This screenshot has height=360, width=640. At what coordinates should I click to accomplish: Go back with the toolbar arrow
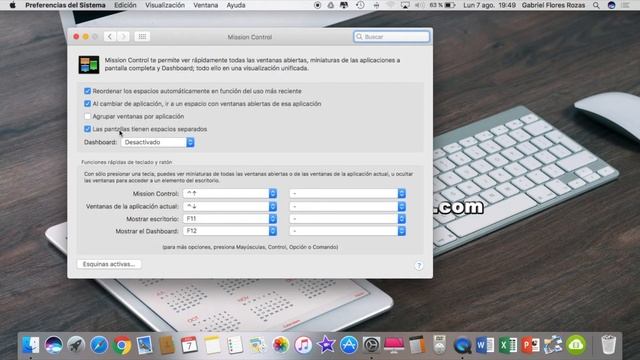pos(110,37)
